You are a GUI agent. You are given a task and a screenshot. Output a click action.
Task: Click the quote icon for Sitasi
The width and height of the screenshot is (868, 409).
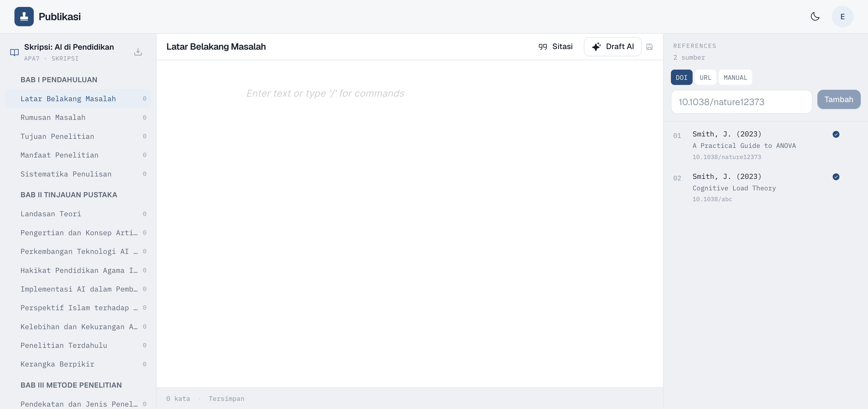tap(542, 47)
